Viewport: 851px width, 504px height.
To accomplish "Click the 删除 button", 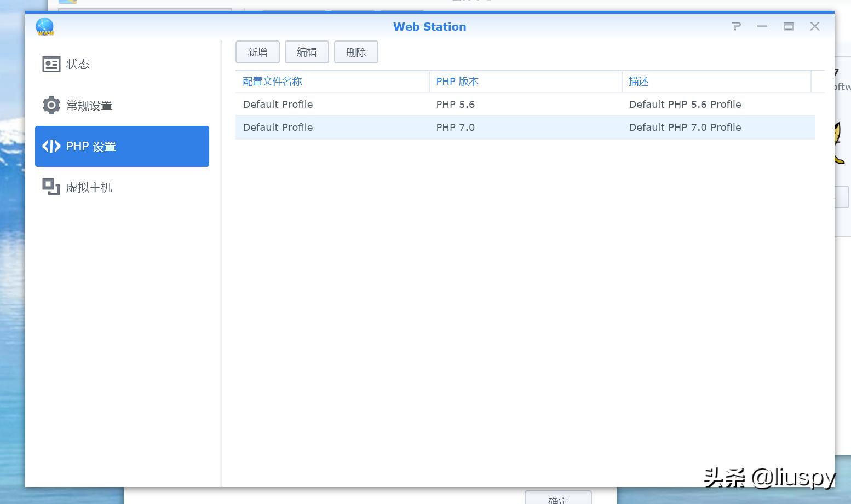I will coord(356,52).
